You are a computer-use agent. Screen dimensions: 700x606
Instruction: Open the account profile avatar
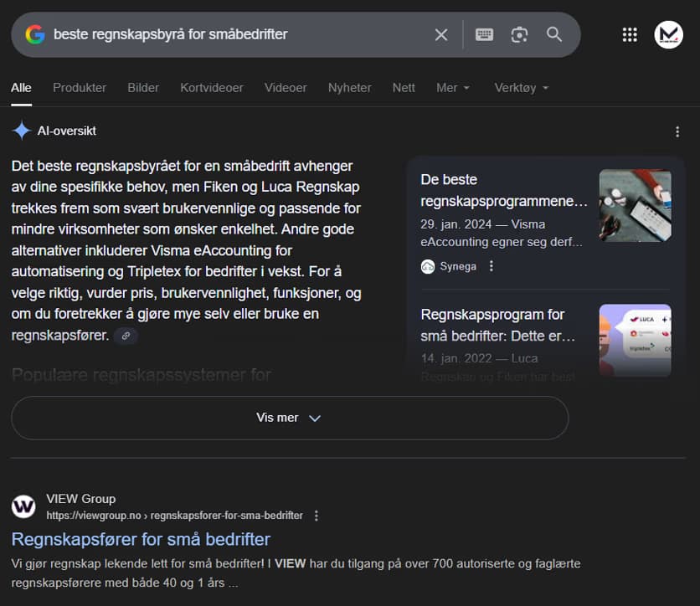pos(668,34)
